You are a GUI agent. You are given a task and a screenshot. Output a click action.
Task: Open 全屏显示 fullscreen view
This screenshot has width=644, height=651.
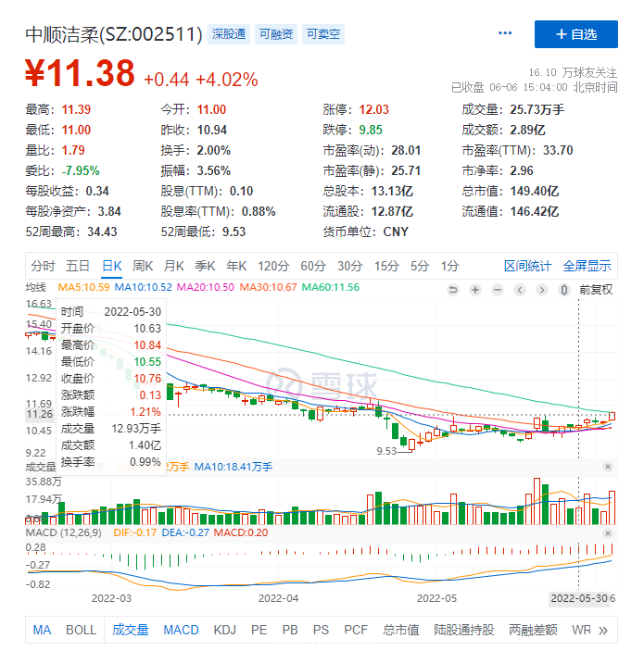point(587,266)
